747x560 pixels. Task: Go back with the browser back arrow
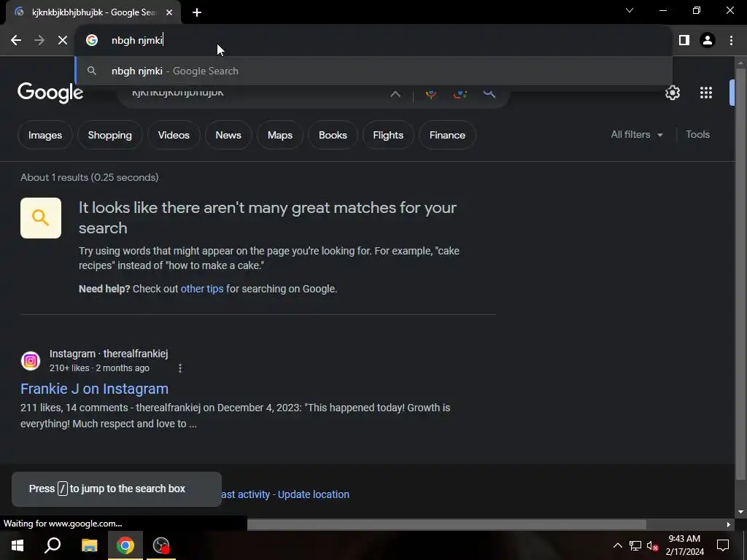click(x=16, y=41)
